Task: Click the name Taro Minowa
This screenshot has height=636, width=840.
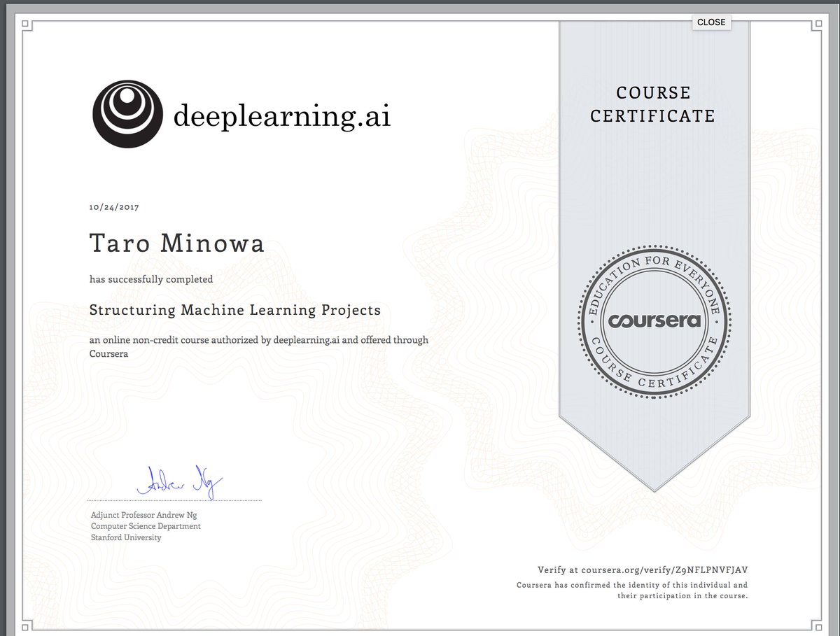Action: click(177, 243)
